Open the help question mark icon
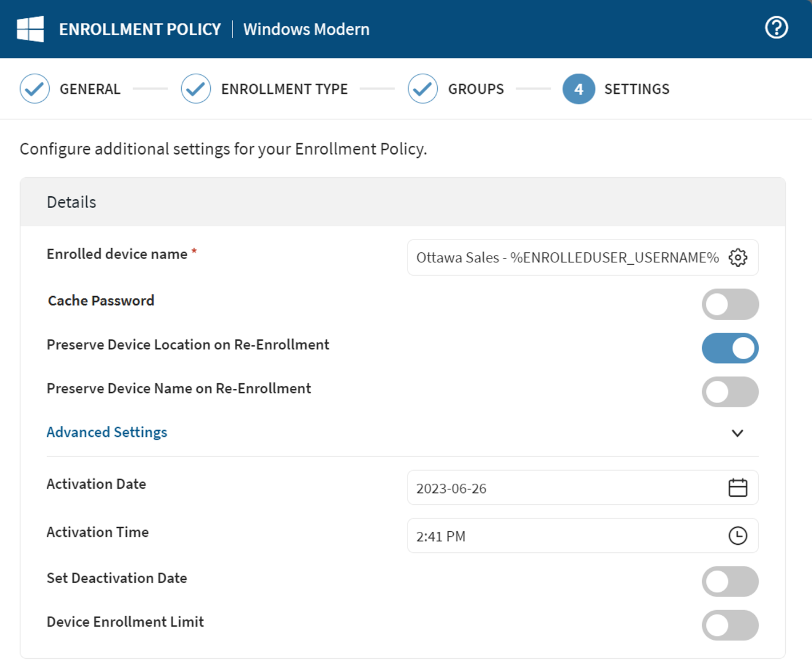 coord(776,27)
